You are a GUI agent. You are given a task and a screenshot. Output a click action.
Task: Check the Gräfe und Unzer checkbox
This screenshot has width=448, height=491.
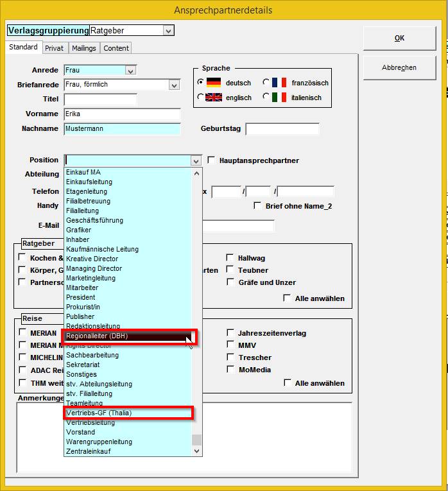coord(230,282)
